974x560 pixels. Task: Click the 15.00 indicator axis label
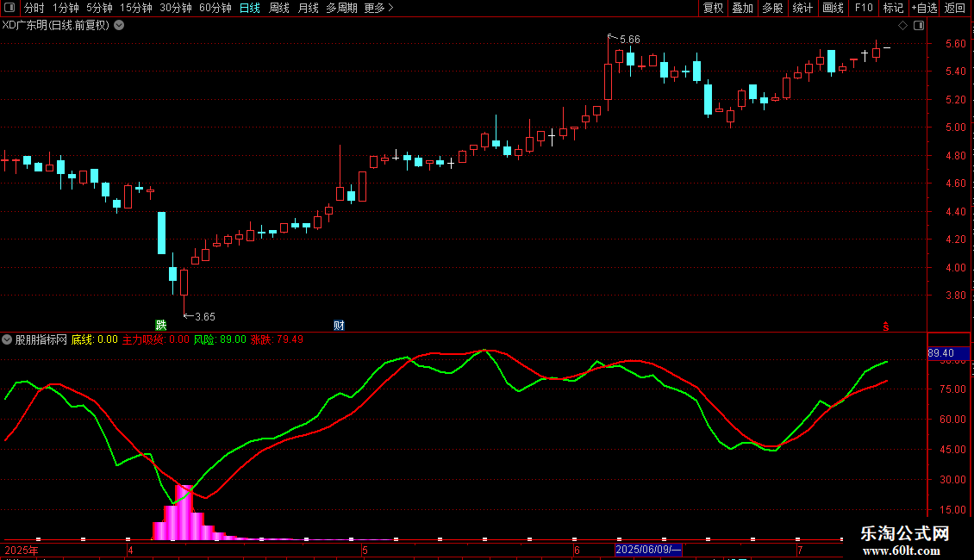pyautogui.click(x=952, y=510)
